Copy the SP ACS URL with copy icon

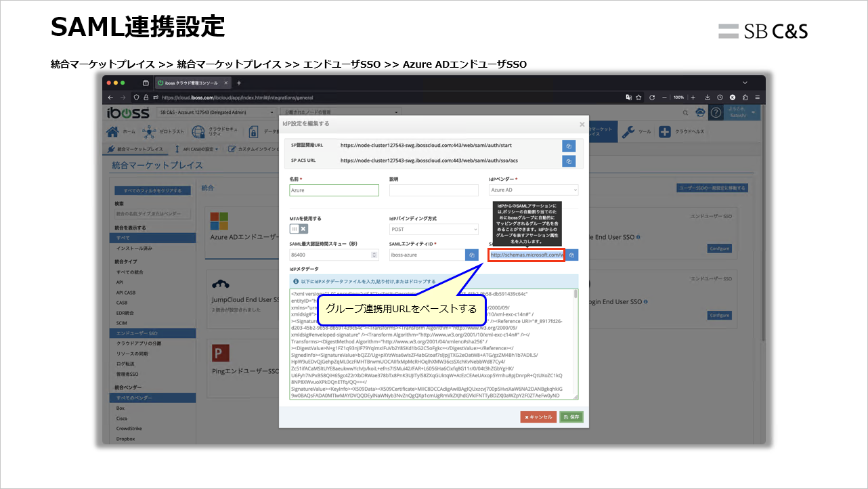[x=569, y=161]
